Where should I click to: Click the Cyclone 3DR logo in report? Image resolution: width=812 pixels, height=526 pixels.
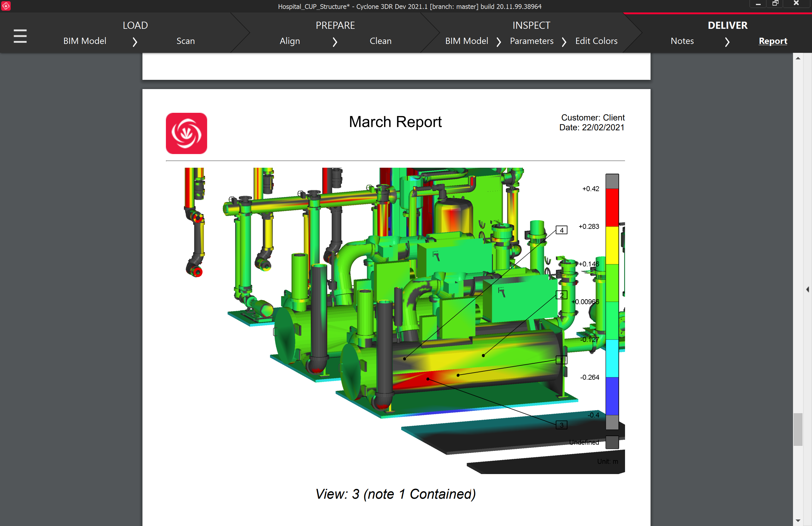186,134
